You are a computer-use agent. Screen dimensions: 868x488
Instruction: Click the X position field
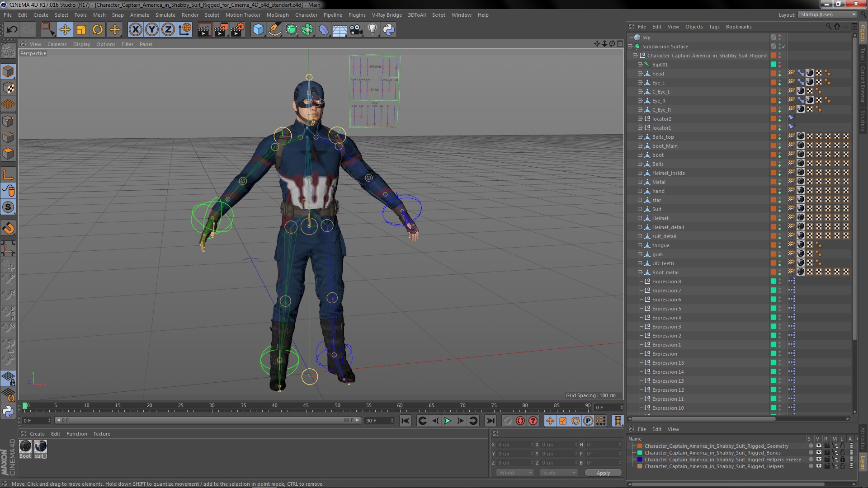tap(515, 445)
